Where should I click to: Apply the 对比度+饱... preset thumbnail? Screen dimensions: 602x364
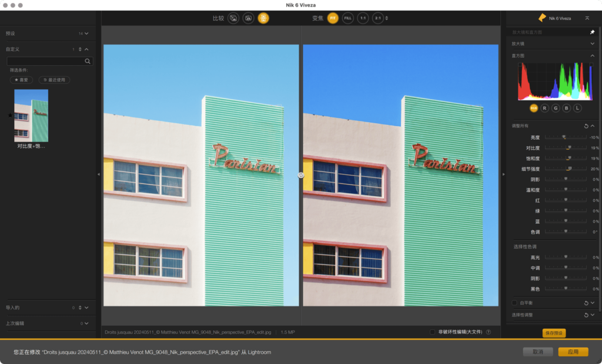[31, 116]
